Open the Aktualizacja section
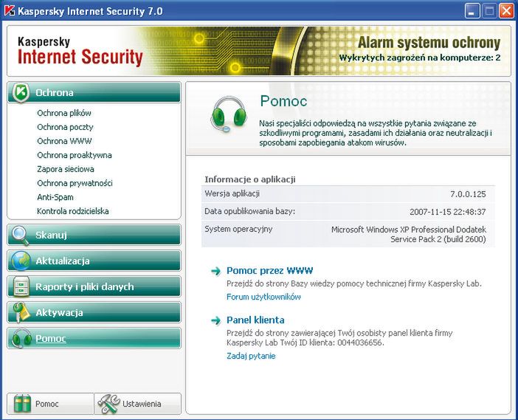This screenshot has width=518, height=420. (x=94, y=261)
